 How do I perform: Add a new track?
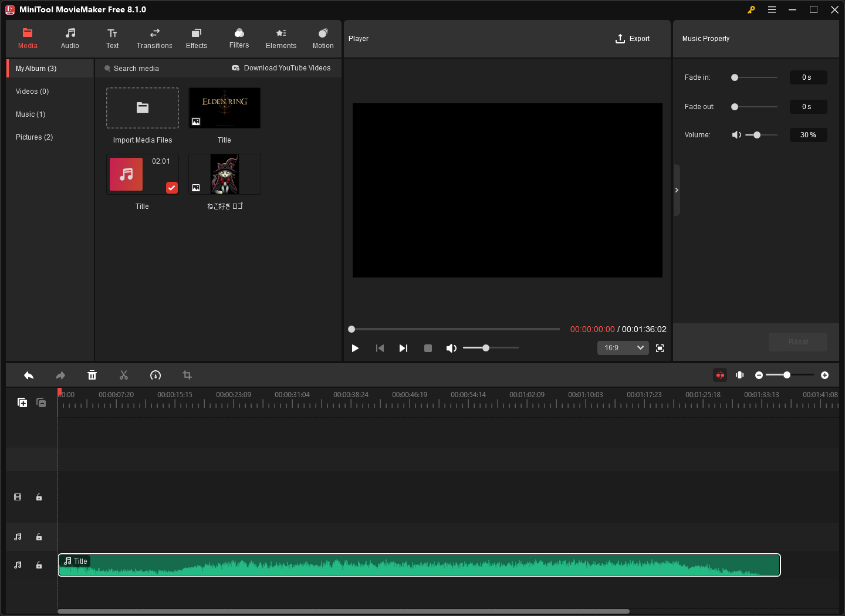point(22,402)
